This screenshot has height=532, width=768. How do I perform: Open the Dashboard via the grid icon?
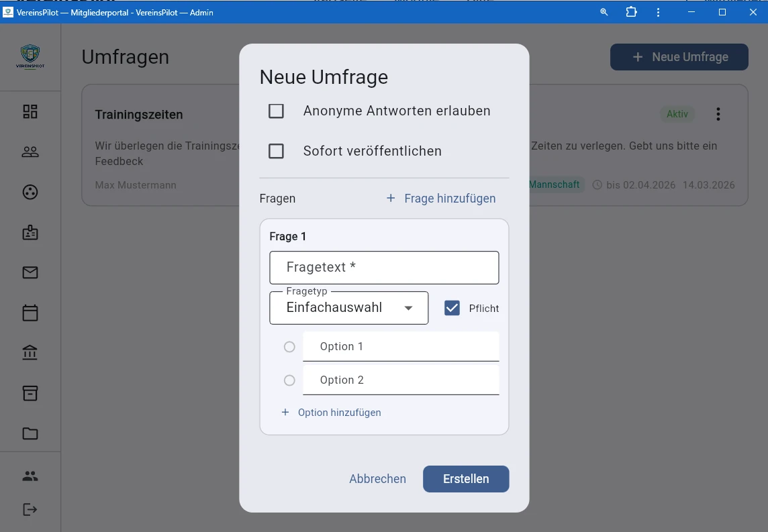pos(30,111)
